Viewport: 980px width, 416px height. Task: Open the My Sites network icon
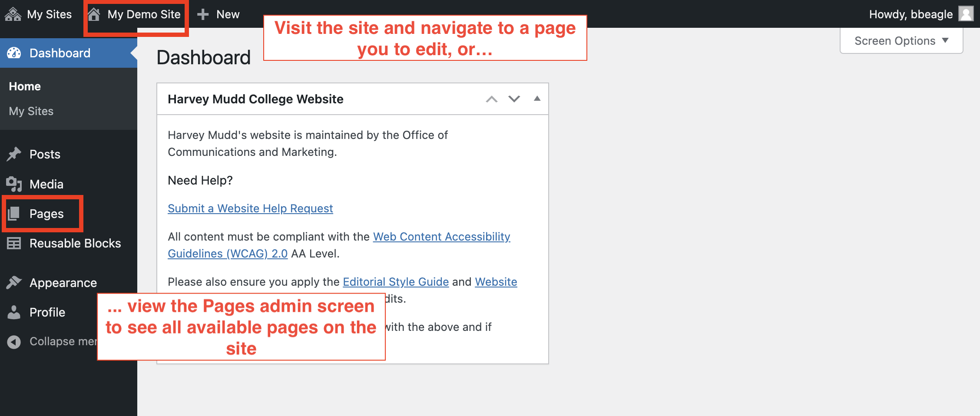click(13, 14)
